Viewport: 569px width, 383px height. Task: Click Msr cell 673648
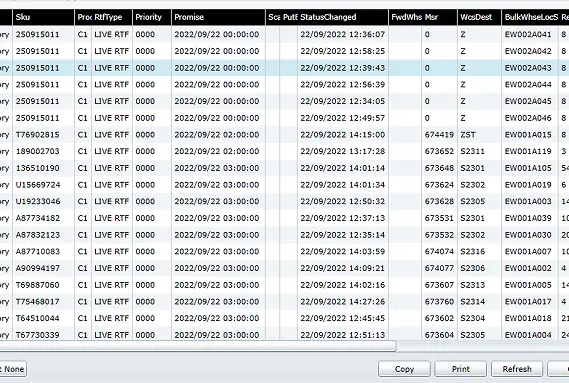pyautogui.click(x=439, y=168)
